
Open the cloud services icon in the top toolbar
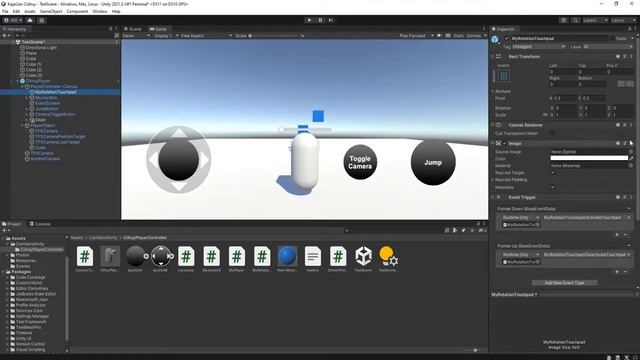click(x=30, y=20)
